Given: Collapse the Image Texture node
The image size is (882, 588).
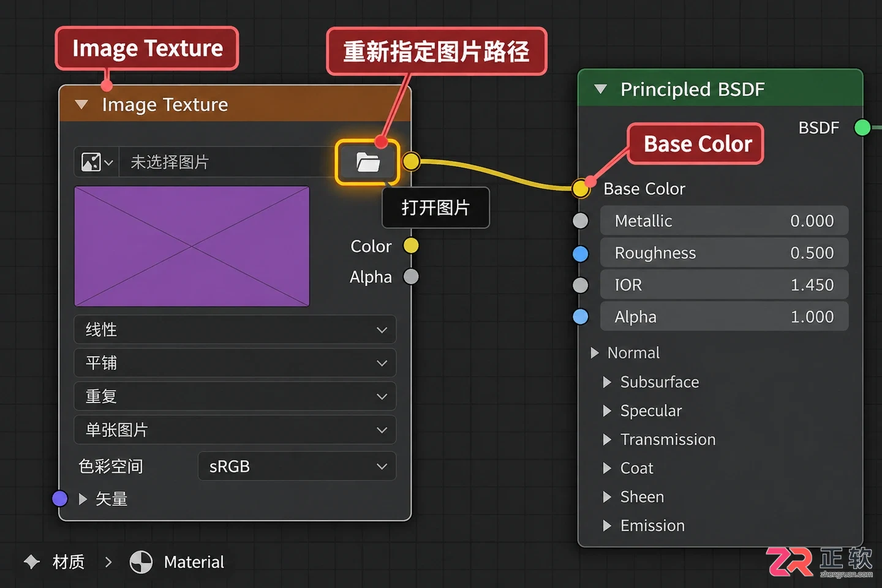Looking at the screenshot, I should click(81, 105).
